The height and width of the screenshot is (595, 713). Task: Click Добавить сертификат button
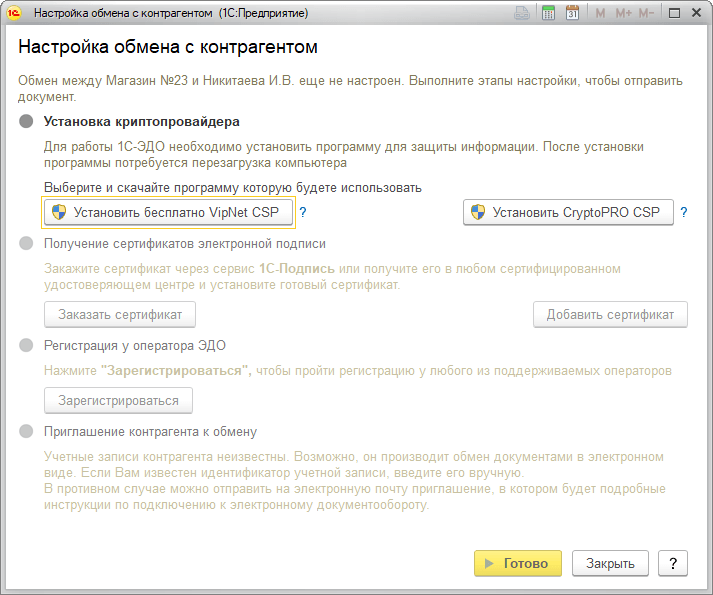[610, 314]
